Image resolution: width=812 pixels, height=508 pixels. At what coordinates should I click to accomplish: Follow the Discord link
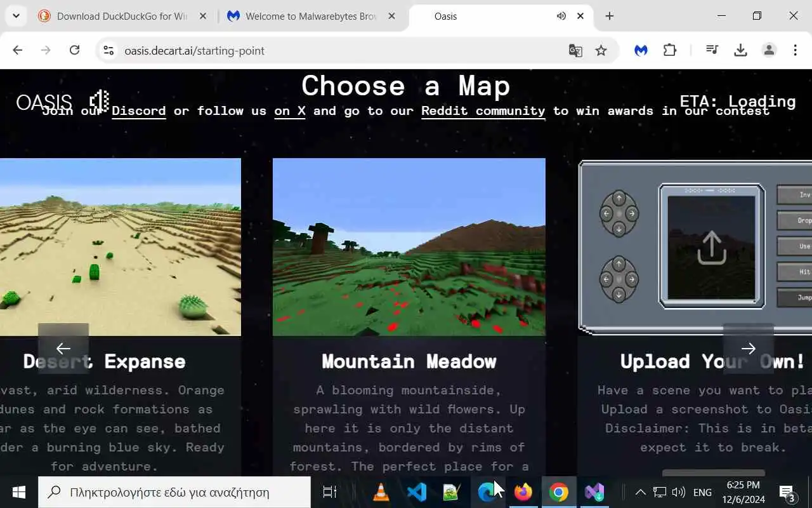pyautogui.click(x=139, y=110)
